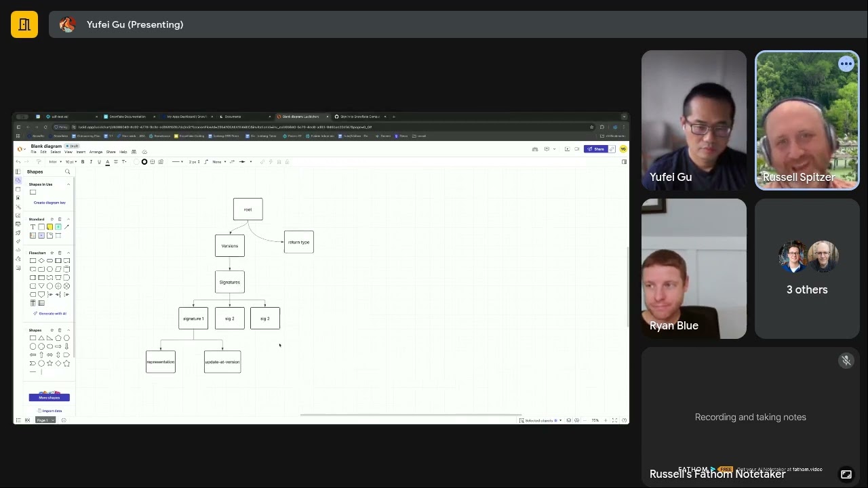
Task: Collapse the Shapes in Use section
Action: point(68,184)
